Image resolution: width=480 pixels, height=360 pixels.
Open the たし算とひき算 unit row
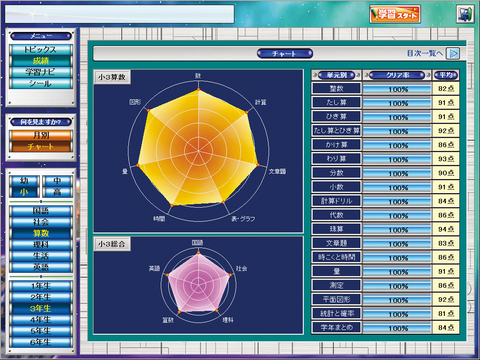click(336, 131)
